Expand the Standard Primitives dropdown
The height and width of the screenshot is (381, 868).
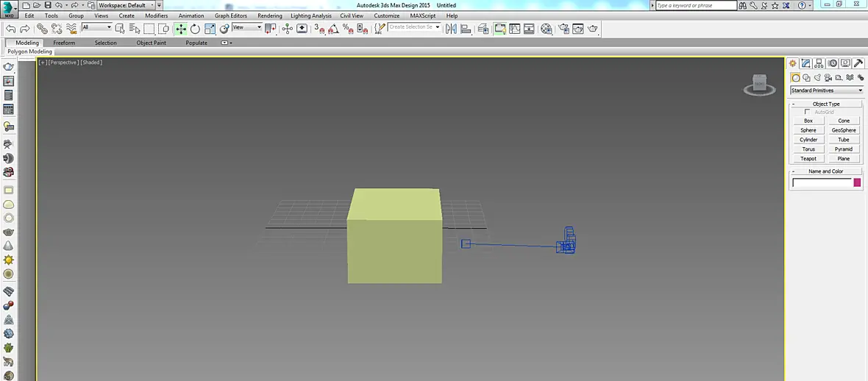[x=827, y=90]
